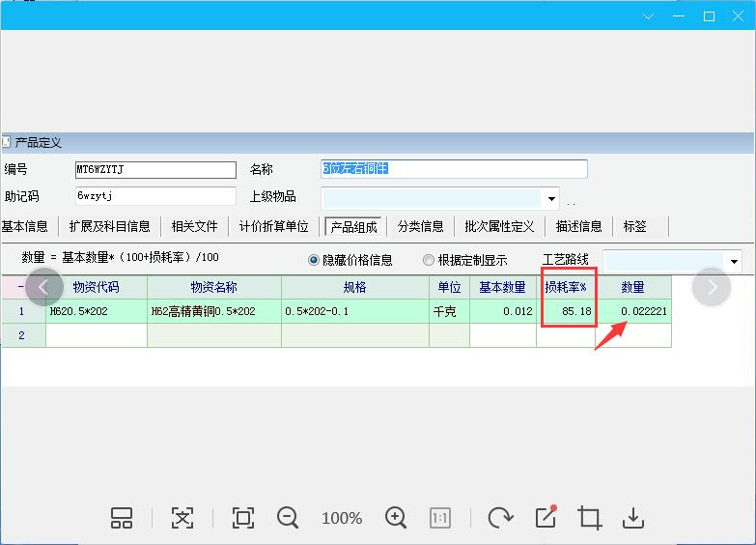The image size is (756, 545).
Task: Open the image edit tool
Action: point(546,517)
